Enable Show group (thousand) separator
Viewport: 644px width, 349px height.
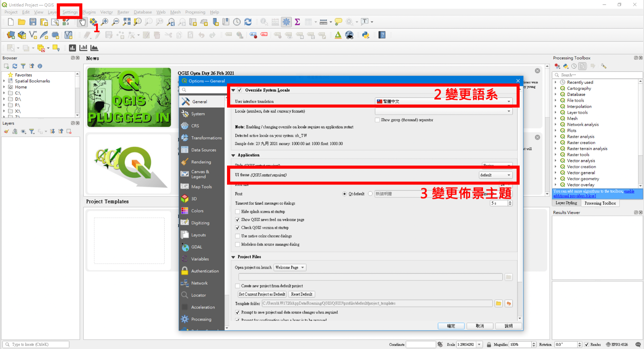pyautogui.click(x=377, y=120)
